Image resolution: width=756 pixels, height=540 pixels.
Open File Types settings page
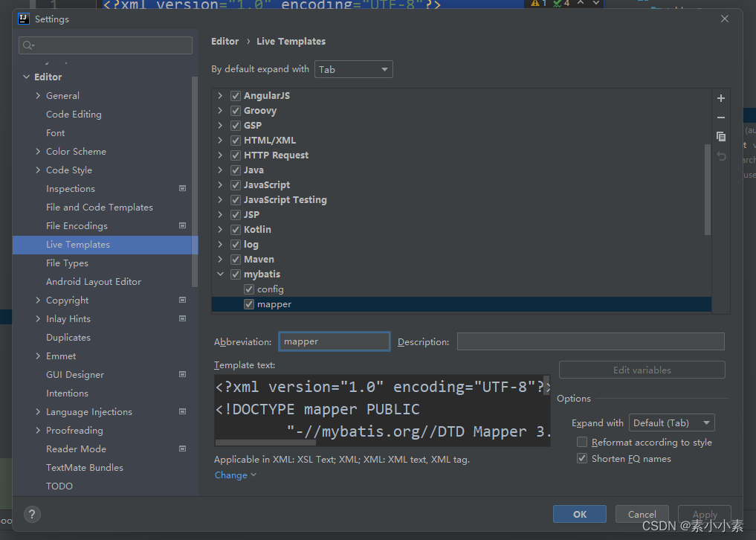click(67, 263)
